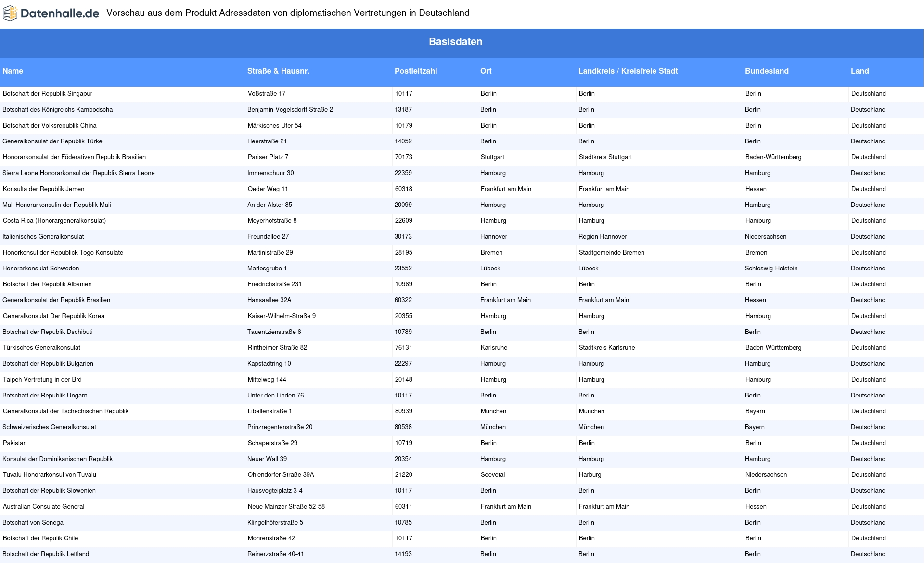The image size is (924, 563).
Task: Select Botschaft der Volksrepublik China cell
Action: pos(50,125)
